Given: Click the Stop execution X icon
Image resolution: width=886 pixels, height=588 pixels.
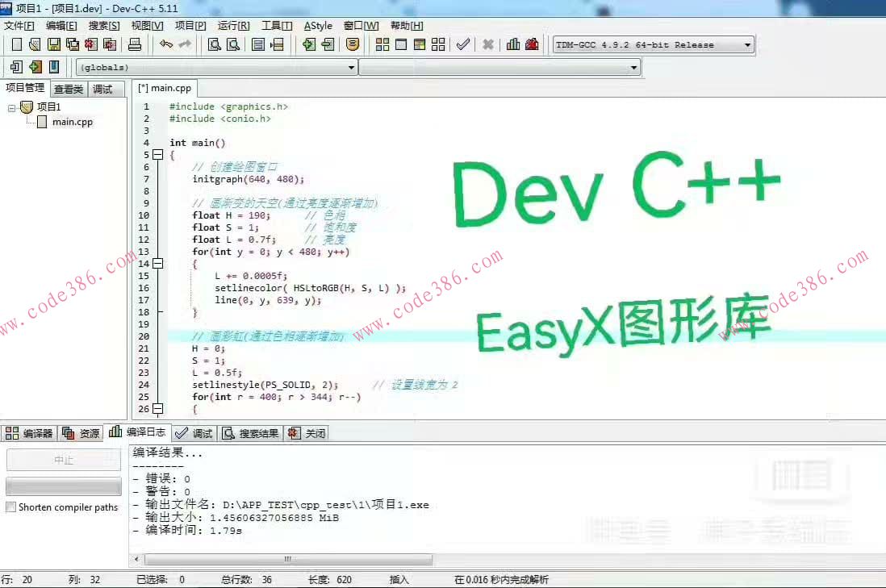Looking at the screenshot, I should (x=488, y=44).
